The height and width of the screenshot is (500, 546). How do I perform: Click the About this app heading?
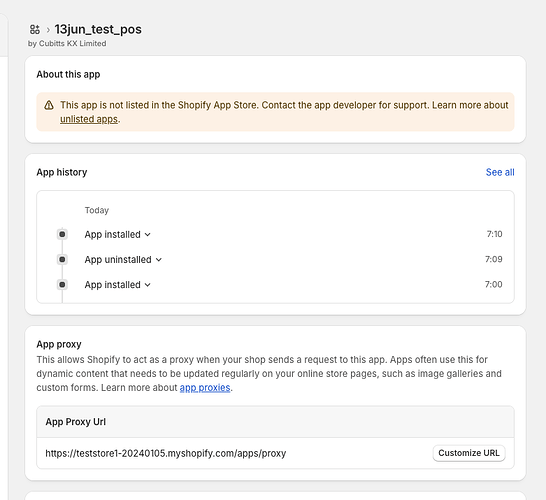[x=68, y=75]
